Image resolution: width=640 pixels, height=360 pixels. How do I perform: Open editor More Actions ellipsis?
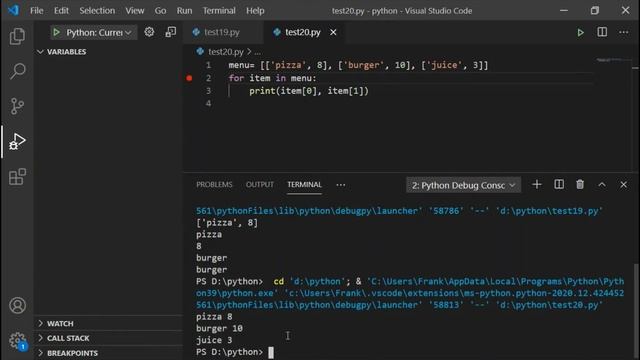[x=624, y=32]
